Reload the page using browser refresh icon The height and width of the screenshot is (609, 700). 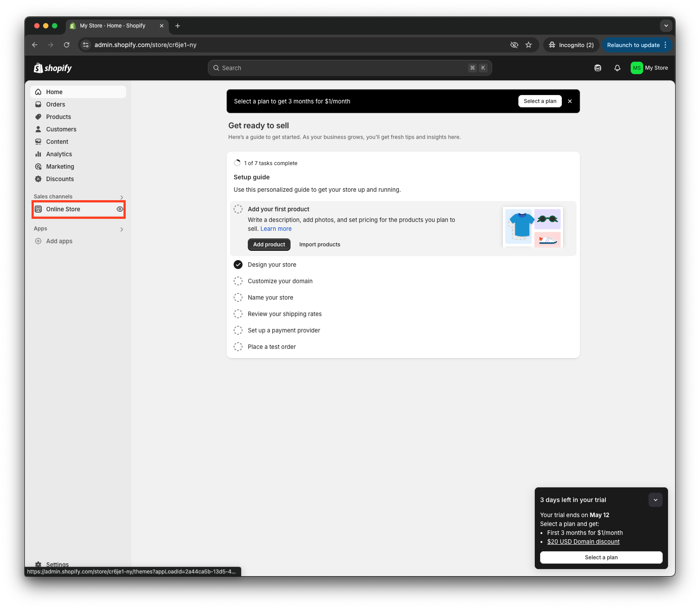click(67, 45)
